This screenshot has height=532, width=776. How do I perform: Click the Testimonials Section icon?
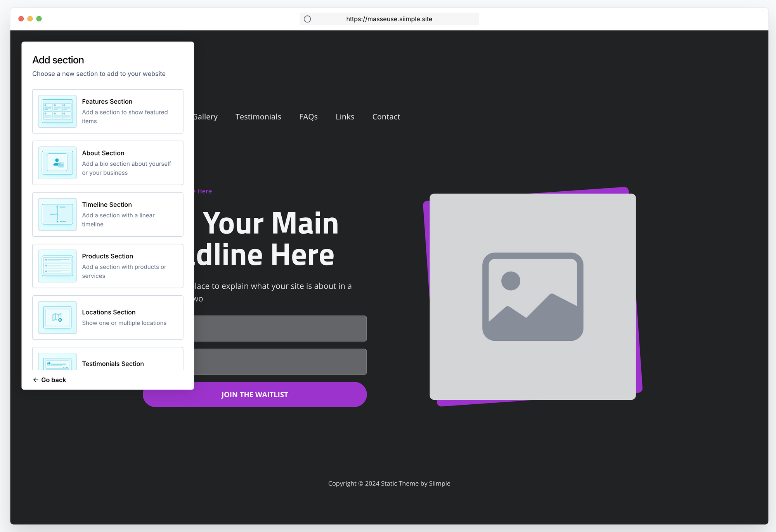point(57,362)
